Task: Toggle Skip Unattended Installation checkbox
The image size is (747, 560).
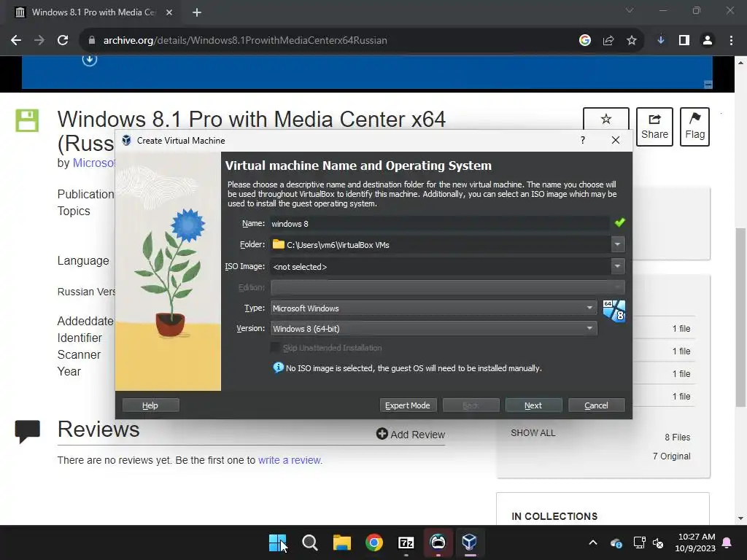Action: 276,348
